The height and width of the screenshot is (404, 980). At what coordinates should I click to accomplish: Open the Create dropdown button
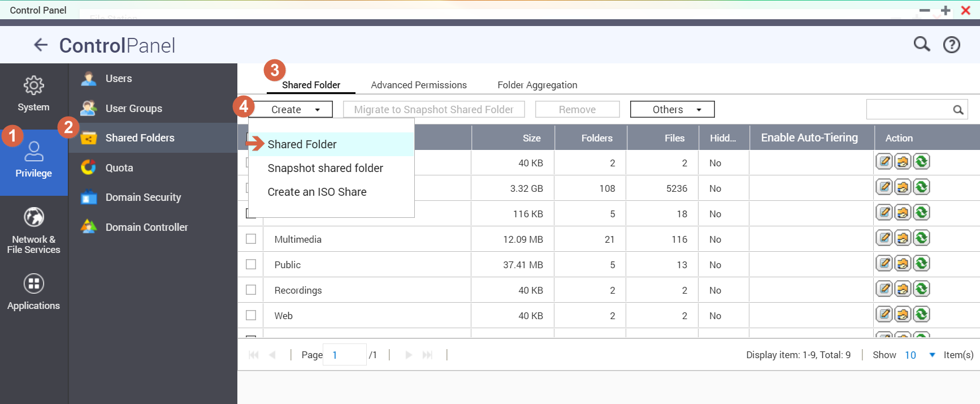[x=294, y=109]
